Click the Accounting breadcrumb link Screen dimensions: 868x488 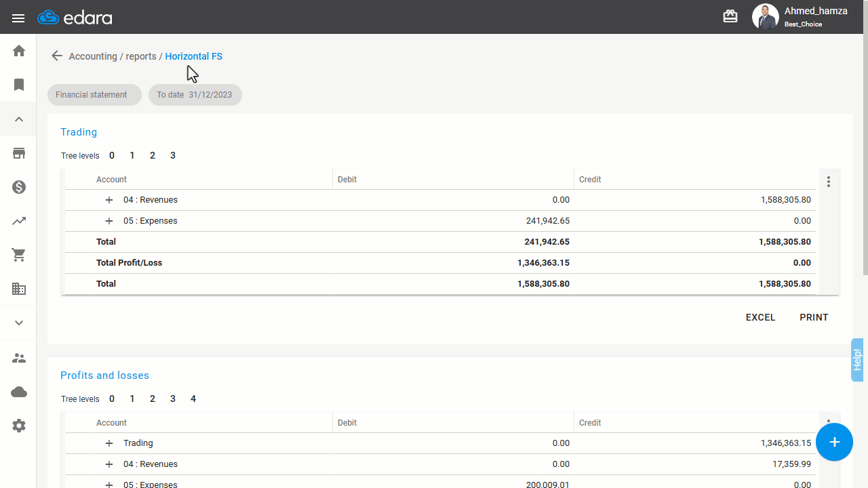tap(93, 56)
